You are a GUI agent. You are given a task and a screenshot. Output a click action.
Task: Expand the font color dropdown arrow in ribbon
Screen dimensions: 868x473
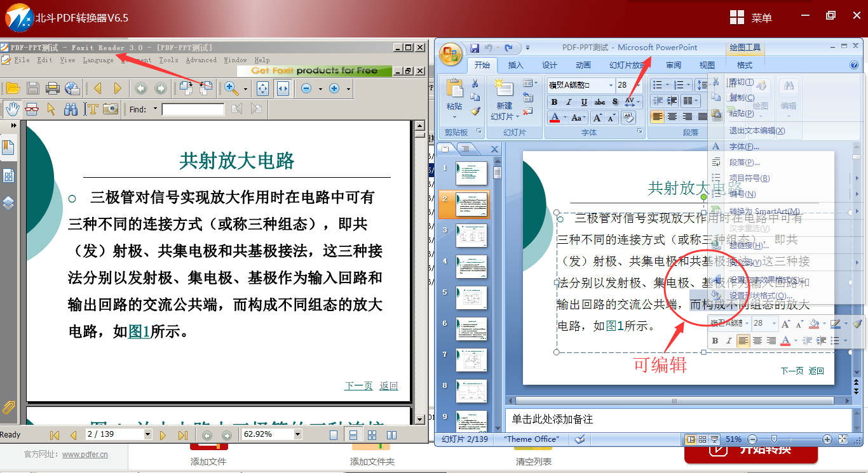pyautogui.click(x=565, y=117)
